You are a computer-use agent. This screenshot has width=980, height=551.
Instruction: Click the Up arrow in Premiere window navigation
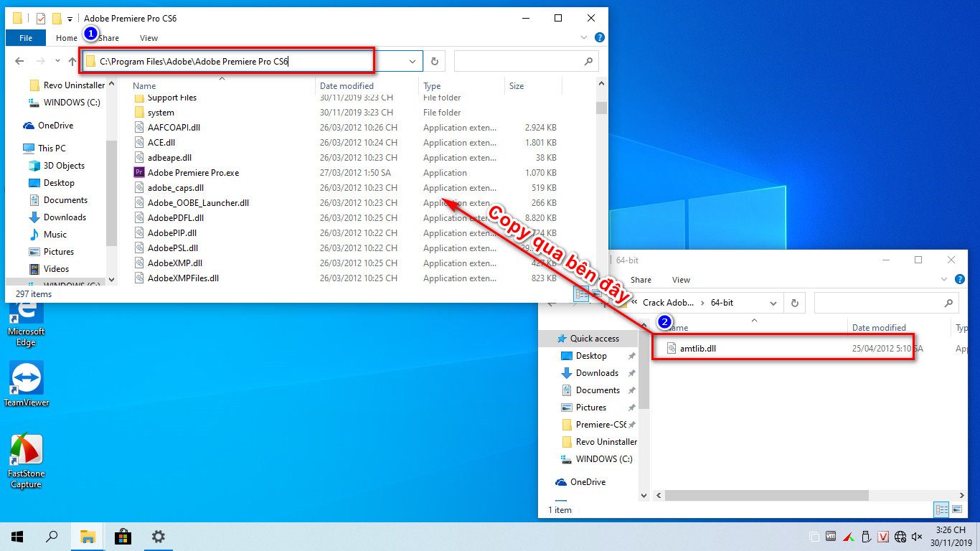[72, 62]
